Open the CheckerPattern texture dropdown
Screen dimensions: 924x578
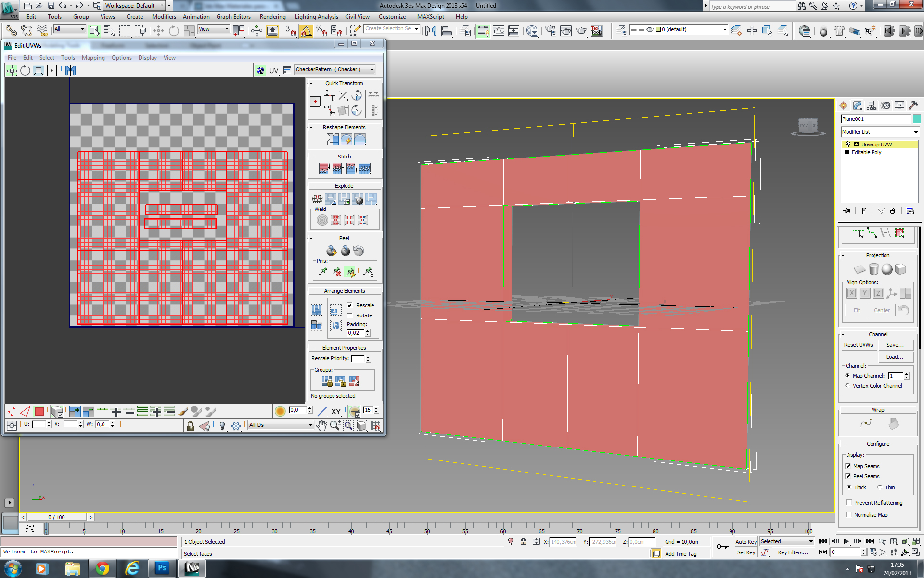click(x=371, y=70)
